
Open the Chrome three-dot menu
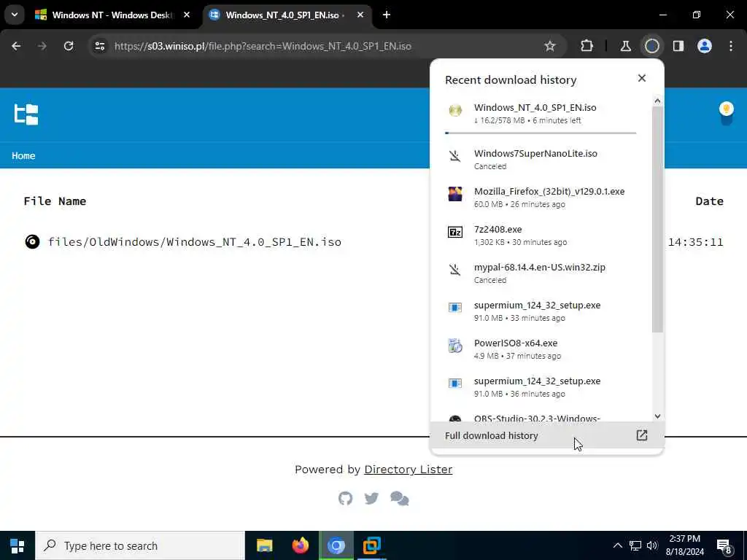pos(731,46)
